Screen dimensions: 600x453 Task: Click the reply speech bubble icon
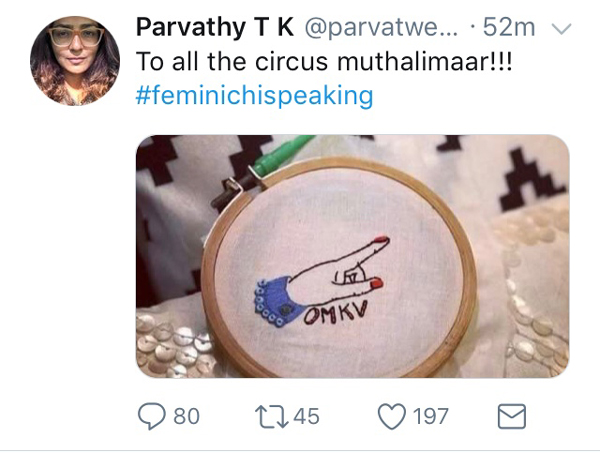pyautogui.click(x=151, y=415)
